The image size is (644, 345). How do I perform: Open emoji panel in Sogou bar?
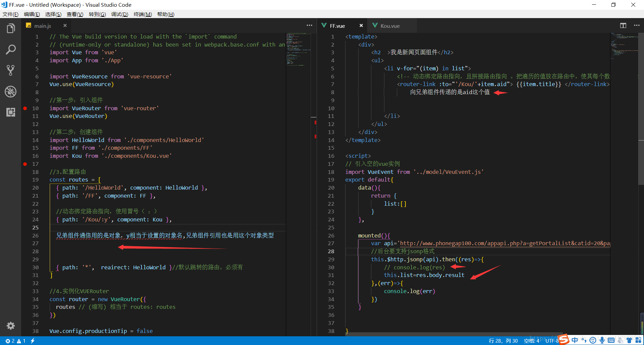593,340
